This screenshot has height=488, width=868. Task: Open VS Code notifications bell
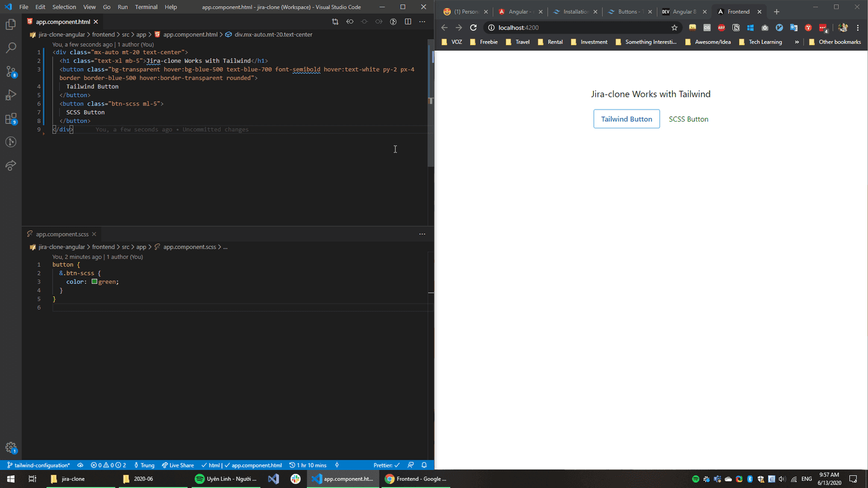pos(424,465)
